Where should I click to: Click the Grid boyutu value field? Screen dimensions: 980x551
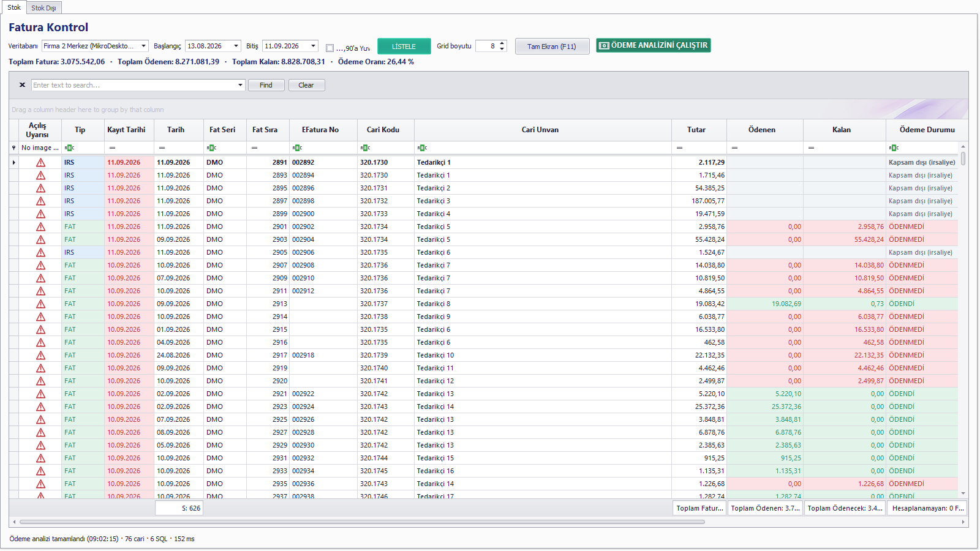pos(488,46)
